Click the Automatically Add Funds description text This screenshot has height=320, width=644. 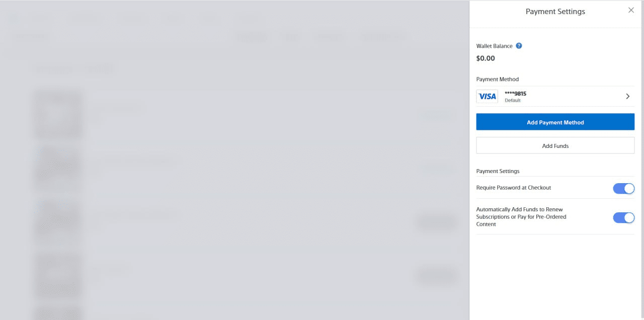[521, 217]
